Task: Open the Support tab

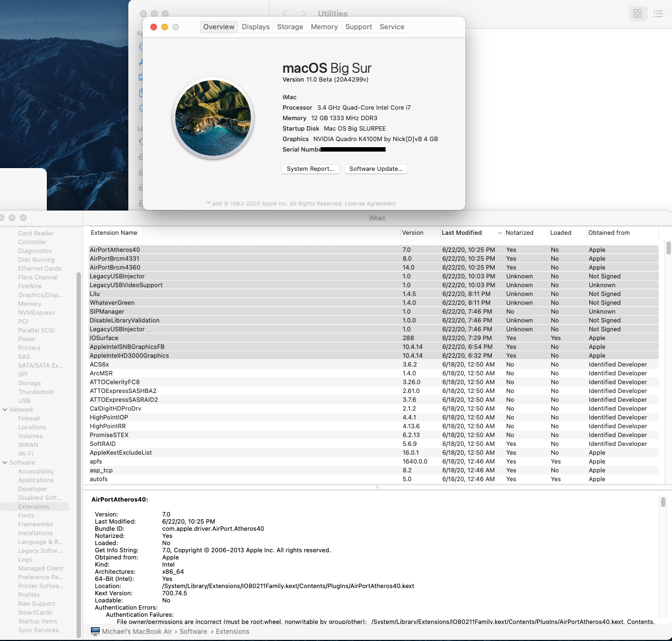Action: tap(359, 26)
